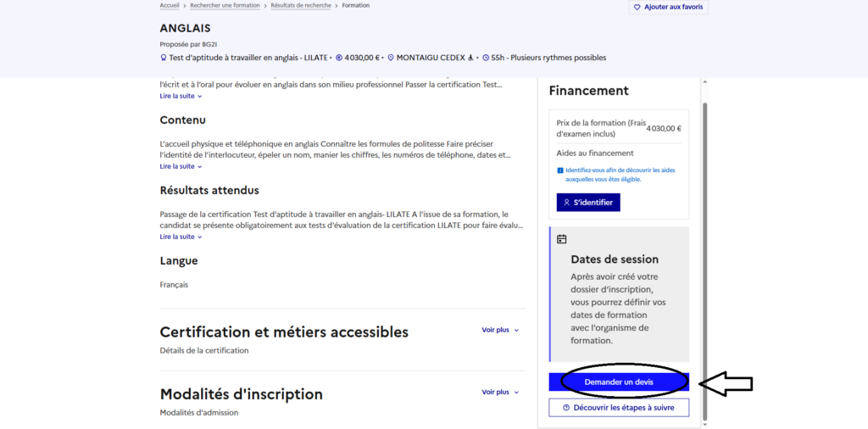Viewport: 868px width, 429px height.
Task: Click the blue info icon under Aides au financement
Action: 559,170
